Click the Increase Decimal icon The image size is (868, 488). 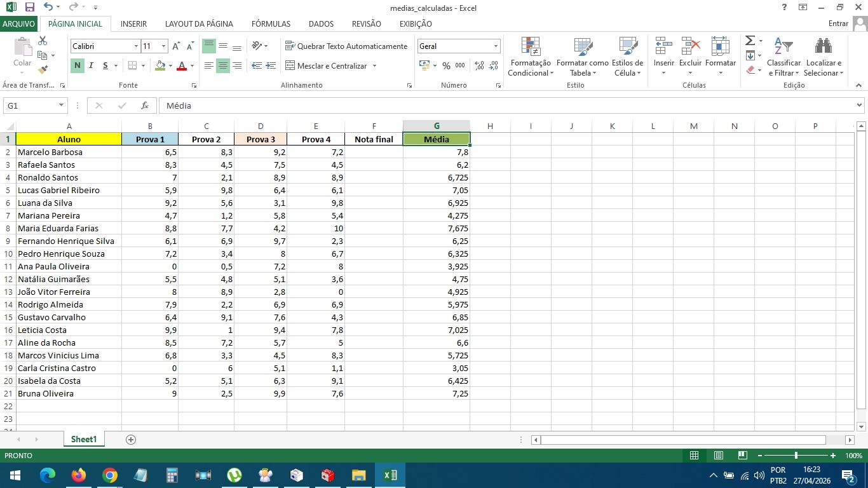(x=479, y=66)
